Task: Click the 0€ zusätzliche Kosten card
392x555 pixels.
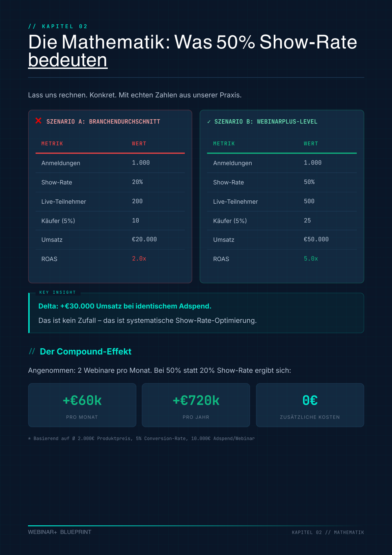Action: [x=310, y=405]
